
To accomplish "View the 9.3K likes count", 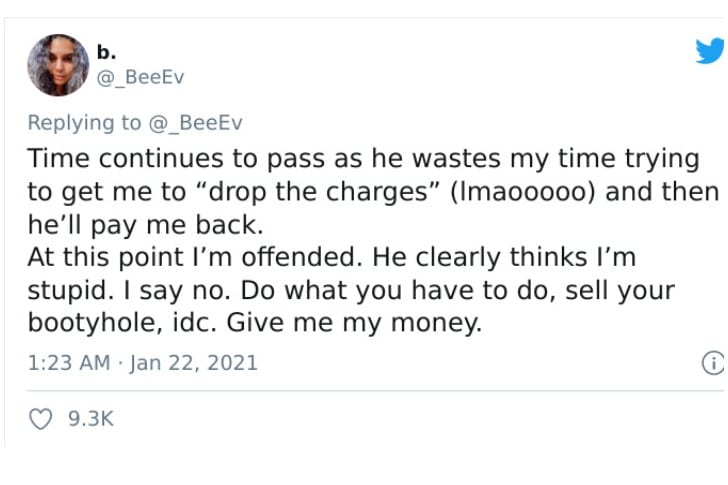I will pos(91,419).
